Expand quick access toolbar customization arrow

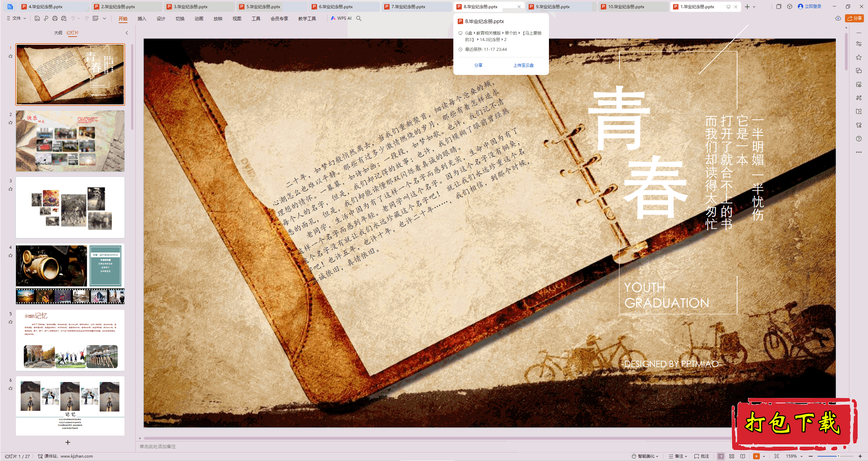click(x=104, y=18)
